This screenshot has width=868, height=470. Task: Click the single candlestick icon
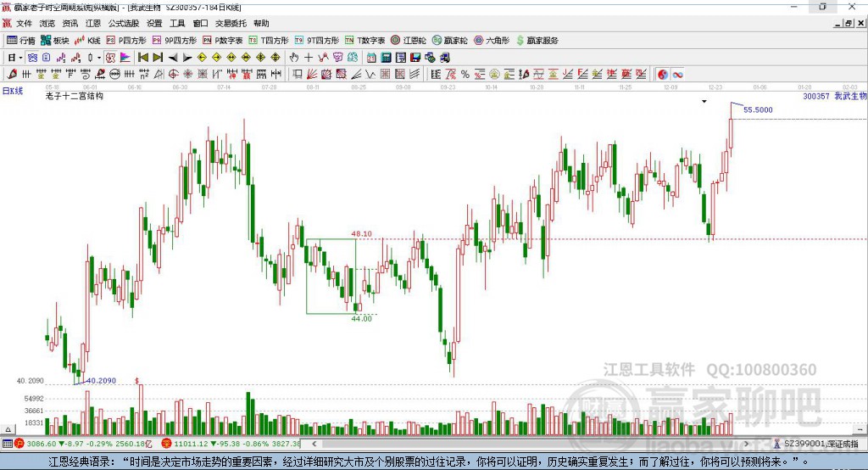pos(90,58)
